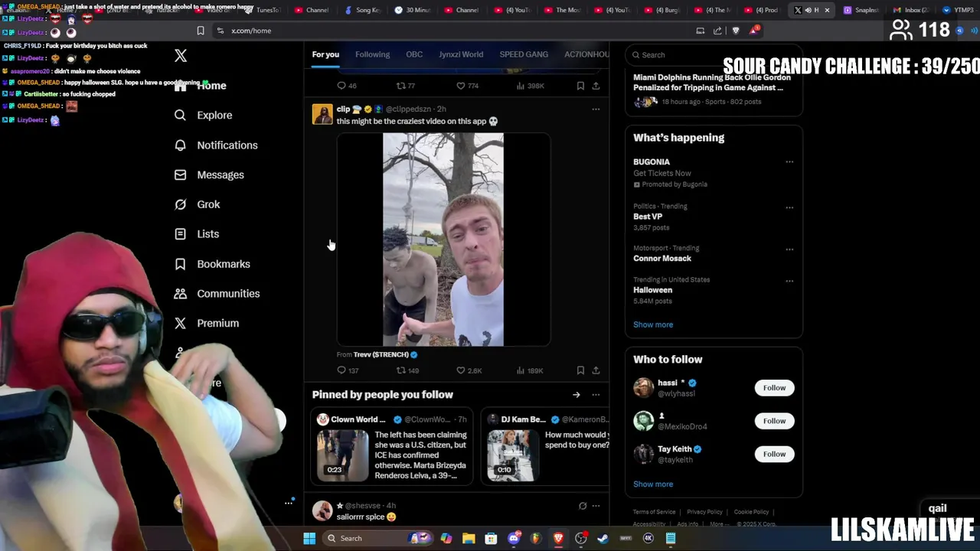Image resolution: width=980 pixels, height=551 pixels.
Task: View analytics showing 398K views
Action: pos(530,86)
